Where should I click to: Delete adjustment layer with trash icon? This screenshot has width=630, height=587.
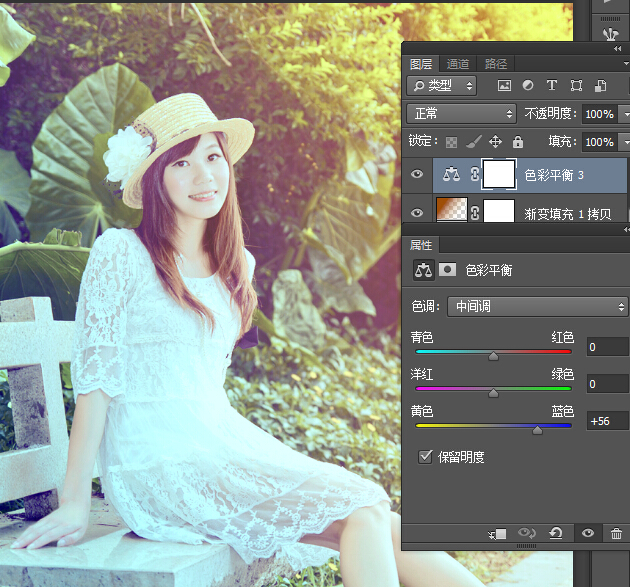(616, 534)
